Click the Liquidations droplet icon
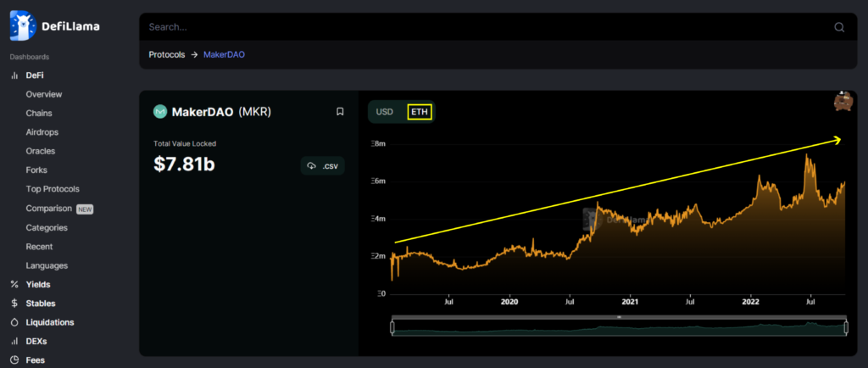This screenshot has height=368, width=868. click(14, 322)
